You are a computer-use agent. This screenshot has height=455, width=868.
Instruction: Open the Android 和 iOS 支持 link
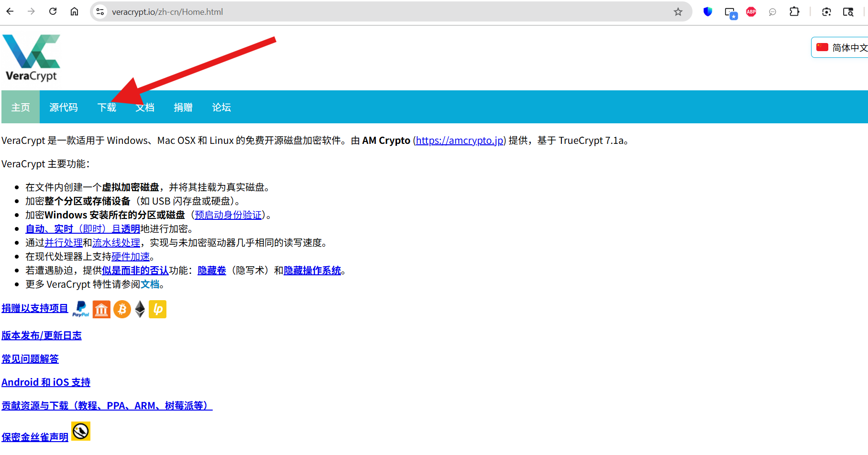click(x=46, y=382)
